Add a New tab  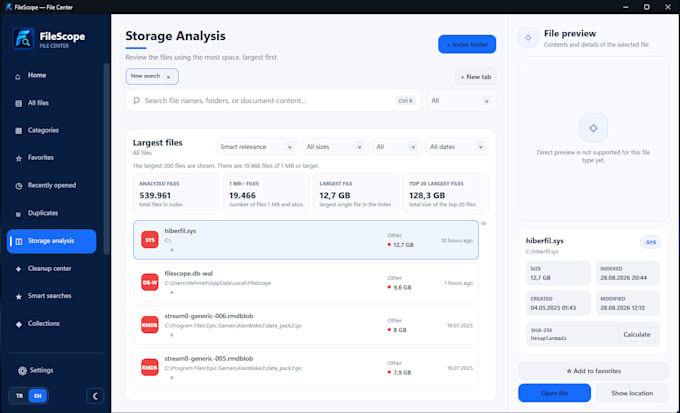(x=476, y=77)
